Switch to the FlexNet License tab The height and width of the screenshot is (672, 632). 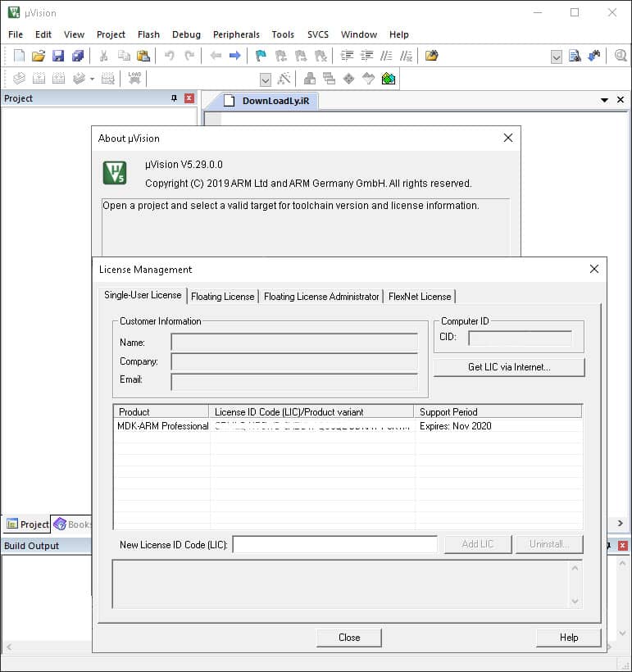[419, 297]
